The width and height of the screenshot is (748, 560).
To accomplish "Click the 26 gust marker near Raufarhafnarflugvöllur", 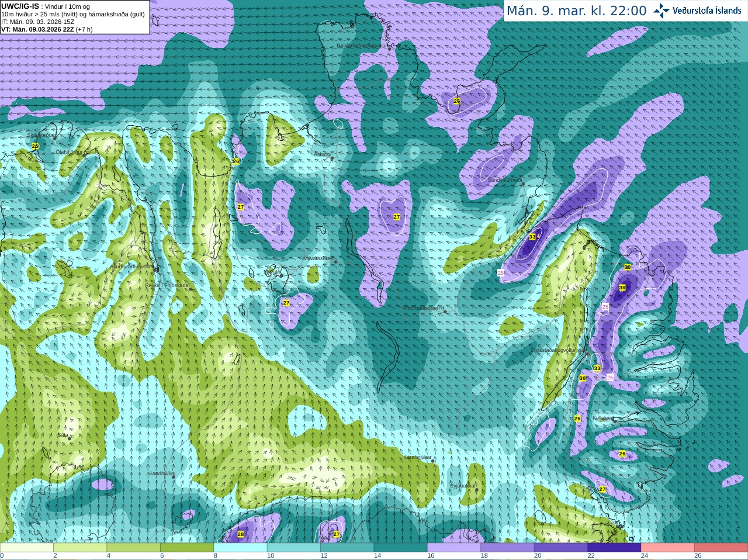I will tap(457, 101).
